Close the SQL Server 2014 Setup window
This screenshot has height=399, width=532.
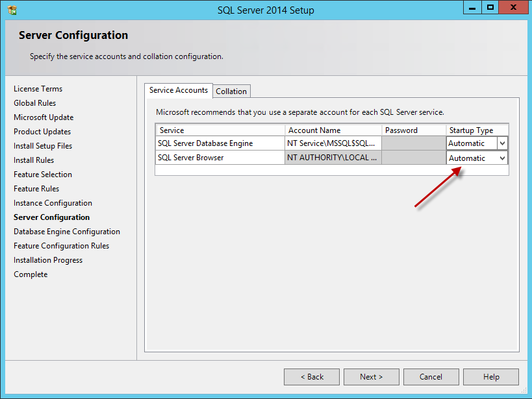pyautogui.click(x=513, y=7)
